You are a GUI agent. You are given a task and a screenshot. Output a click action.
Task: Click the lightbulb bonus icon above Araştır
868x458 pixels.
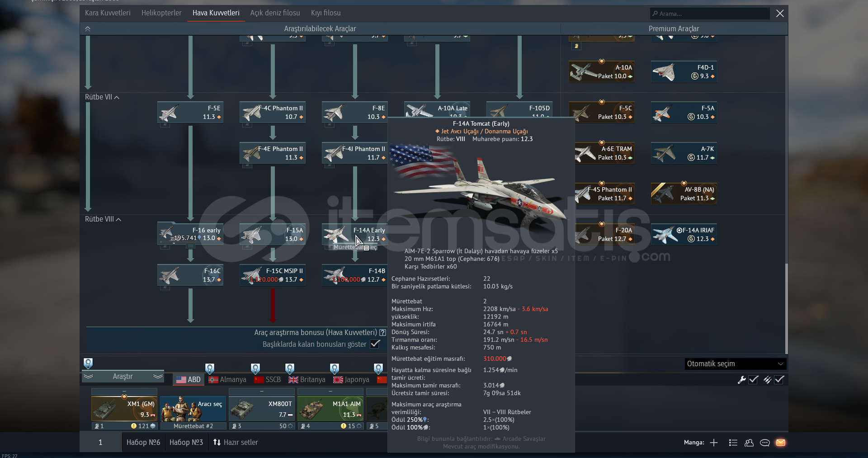point(88,363)
